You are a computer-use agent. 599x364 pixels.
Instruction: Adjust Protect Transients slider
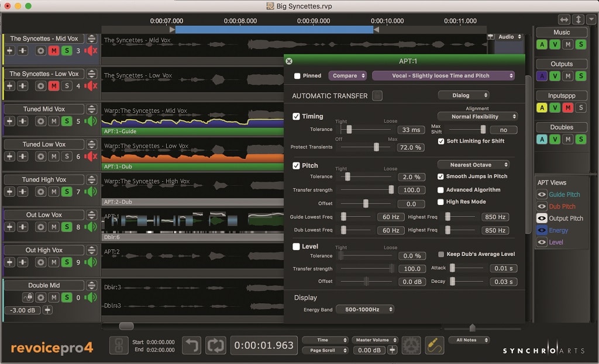click(x=376, y=147)
